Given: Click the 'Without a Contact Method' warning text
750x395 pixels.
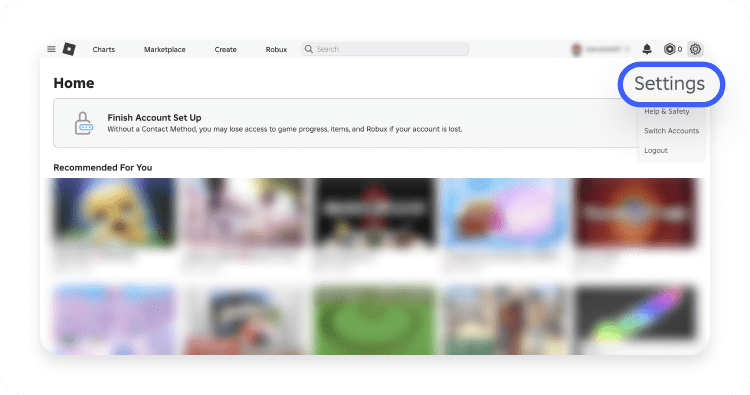Looking at the screenshot, I should point(285,129).
